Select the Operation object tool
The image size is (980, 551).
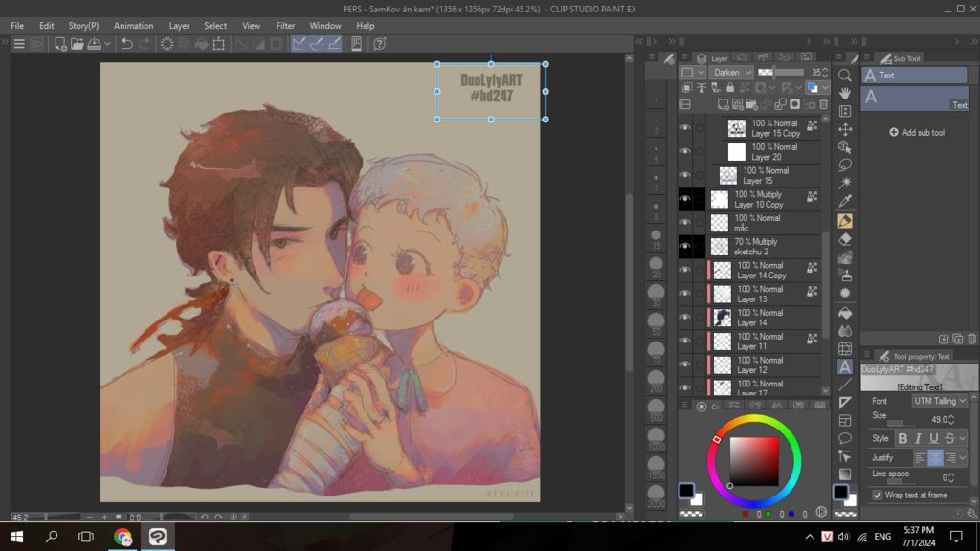845,147
